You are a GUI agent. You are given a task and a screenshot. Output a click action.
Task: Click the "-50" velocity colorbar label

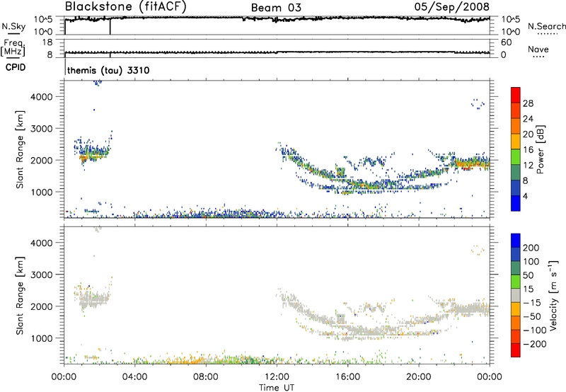(531, 316)
